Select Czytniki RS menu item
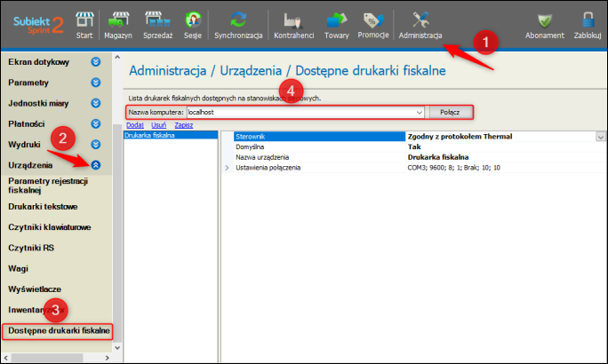 tap(31, 248)
